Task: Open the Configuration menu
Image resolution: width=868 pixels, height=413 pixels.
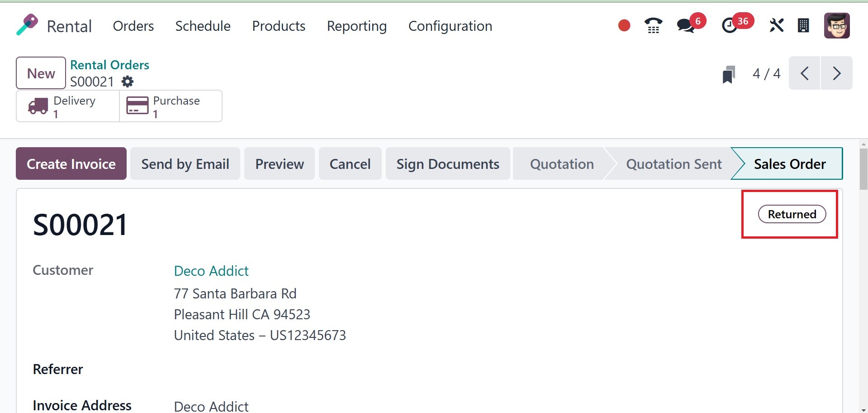Action: pyautogui.click(x=450, y=26)
